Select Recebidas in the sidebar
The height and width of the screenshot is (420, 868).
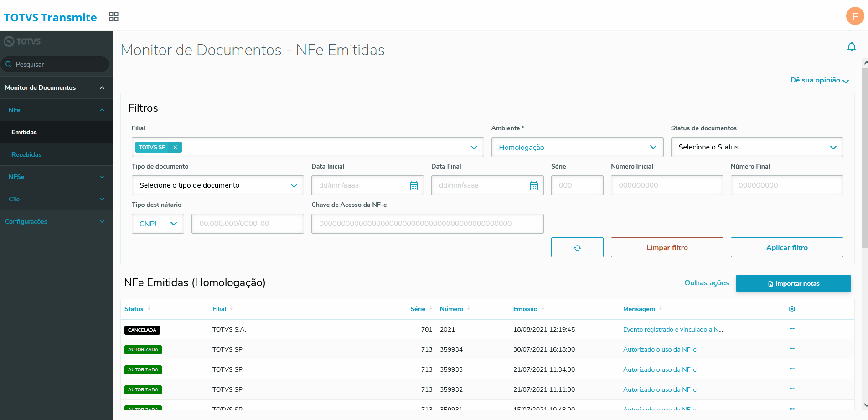pos(57,154)
